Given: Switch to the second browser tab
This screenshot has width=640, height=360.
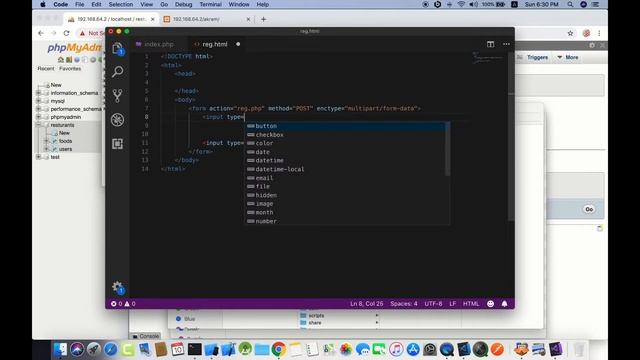Looking at the screenshot, I should [207, 19].
